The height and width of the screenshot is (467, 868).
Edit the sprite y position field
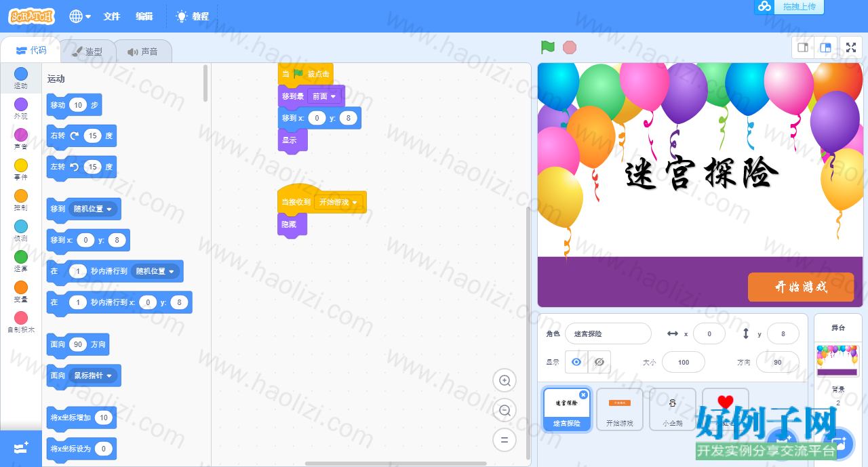coord(783,333)
